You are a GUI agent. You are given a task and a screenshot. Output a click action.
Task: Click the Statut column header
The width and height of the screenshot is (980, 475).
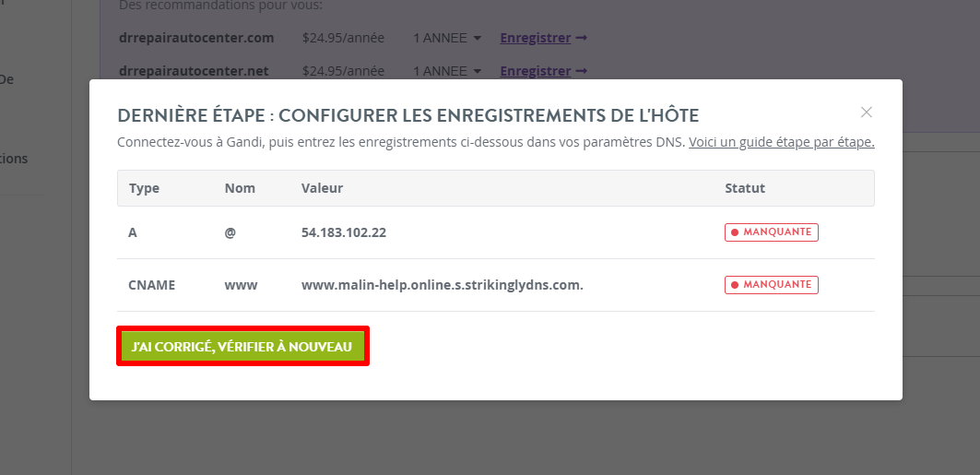point(745,188)
